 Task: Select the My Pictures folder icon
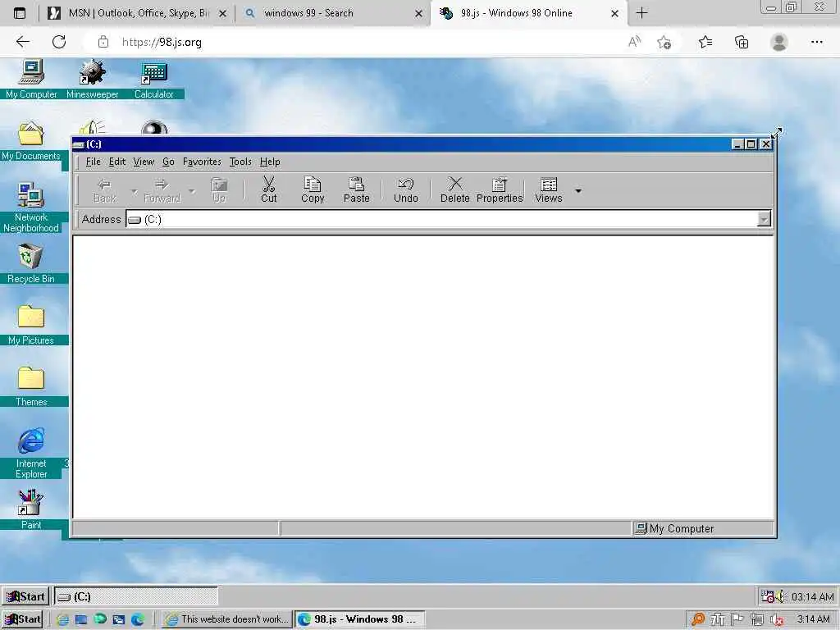[x=31, y=325]
